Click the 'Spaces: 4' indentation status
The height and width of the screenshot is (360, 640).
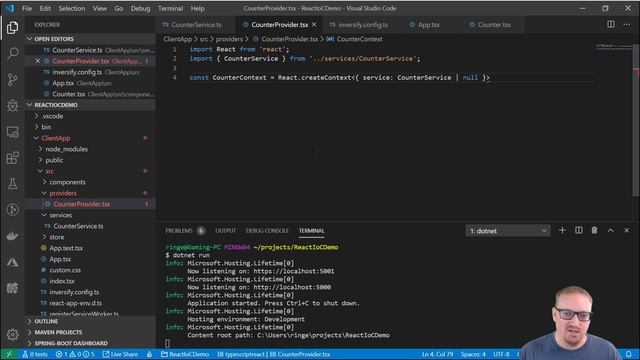coord(473,354)
